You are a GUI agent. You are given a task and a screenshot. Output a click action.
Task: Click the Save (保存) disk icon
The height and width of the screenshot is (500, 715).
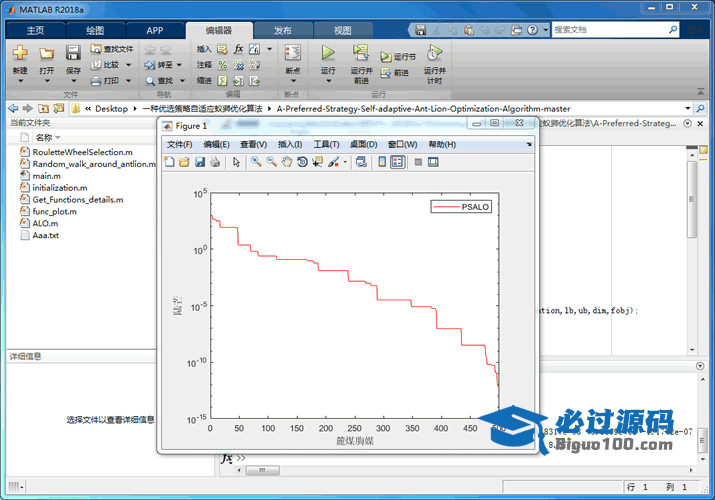(73, 52)
